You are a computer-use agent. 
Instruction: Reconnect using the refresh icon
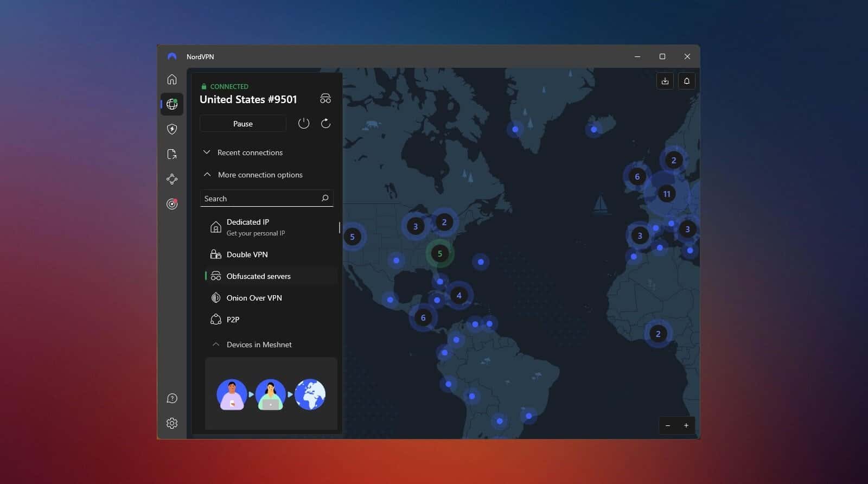[325, 124]
